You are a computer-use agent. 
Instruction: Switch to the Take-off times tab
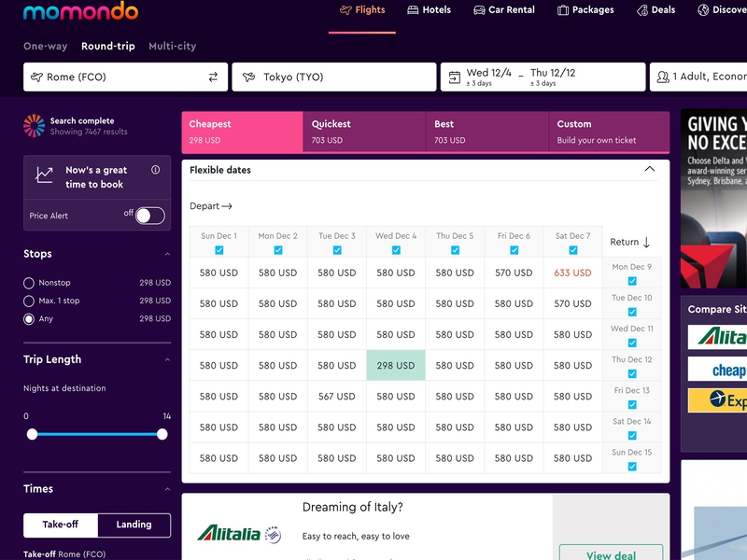tap(61, 525)
